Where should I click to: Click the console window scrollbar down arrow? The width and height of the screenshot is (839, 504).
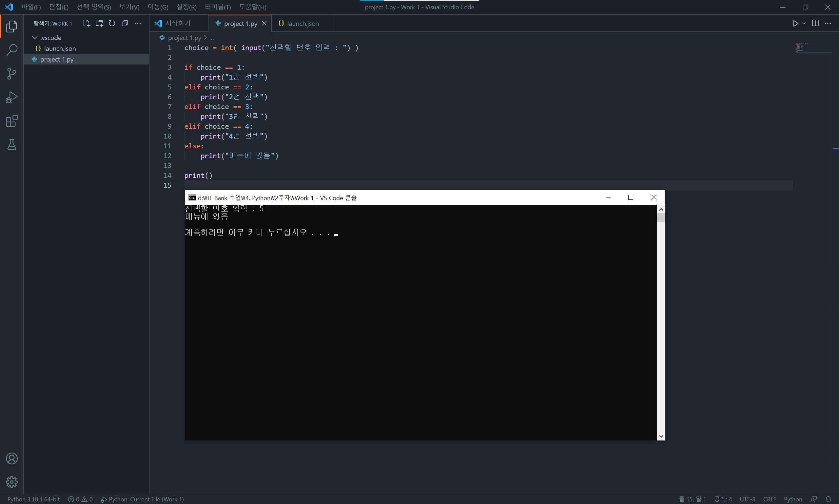click(x=661, y=436)
